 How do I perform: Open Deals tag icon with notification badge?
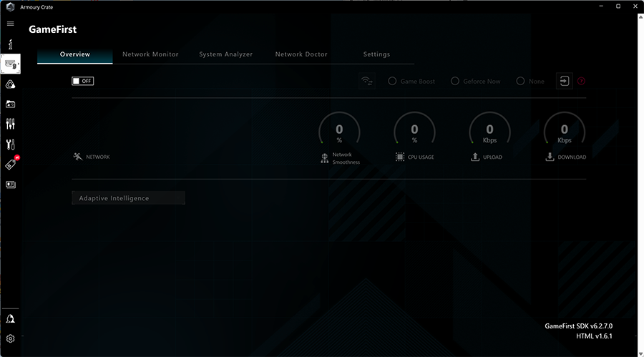click(11, 164)
